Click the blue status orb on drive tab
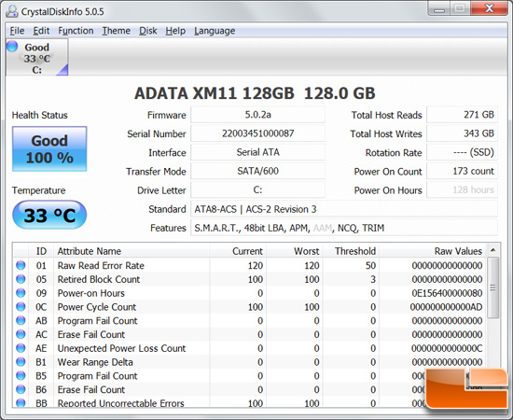This screenshot has height=420, width=513. coord(12,46)
